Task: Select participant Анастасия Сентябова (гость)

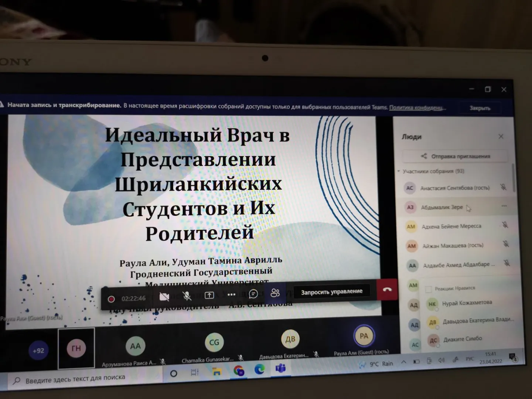Action: [455, 188]
